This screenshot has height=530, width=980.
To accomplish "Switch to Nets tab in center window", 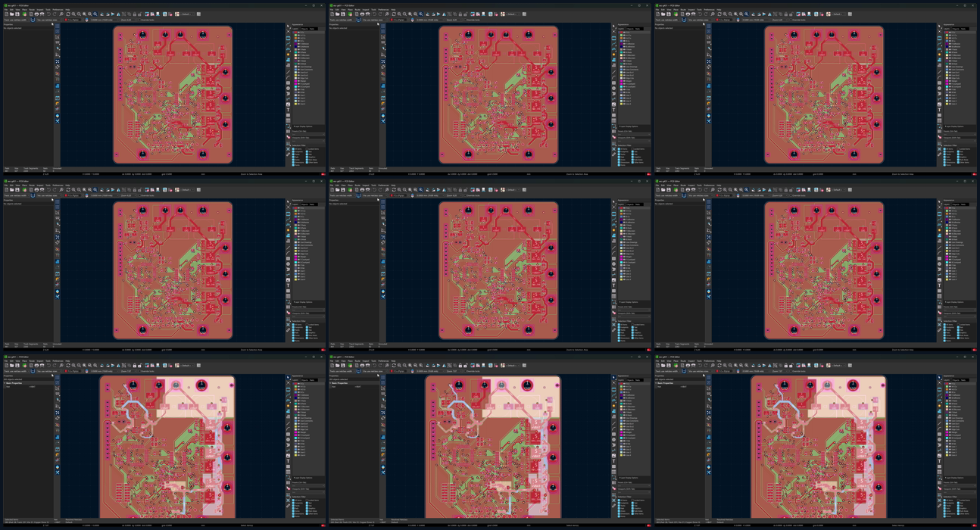I will [x=638, y=204].
